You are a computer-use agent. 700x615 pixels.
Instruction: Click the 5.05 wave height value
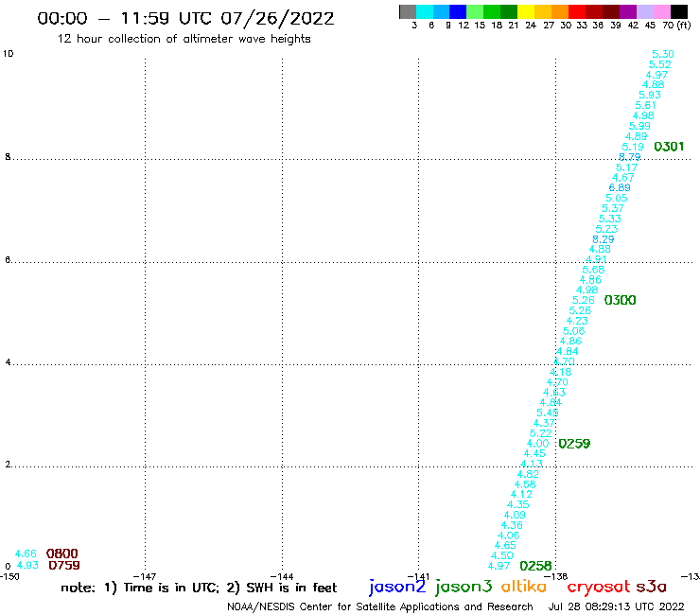pos(617,198)
